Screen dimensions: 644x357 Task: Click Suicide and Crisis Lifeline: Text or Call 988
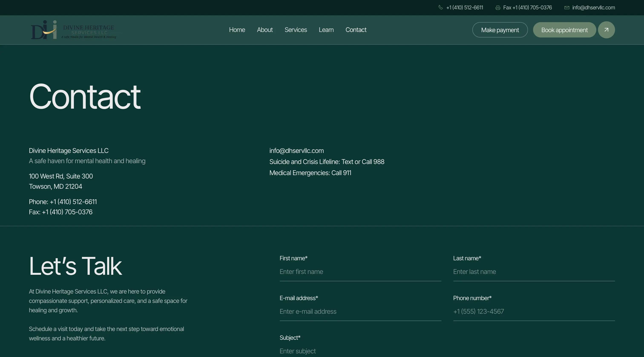[327, 162]
